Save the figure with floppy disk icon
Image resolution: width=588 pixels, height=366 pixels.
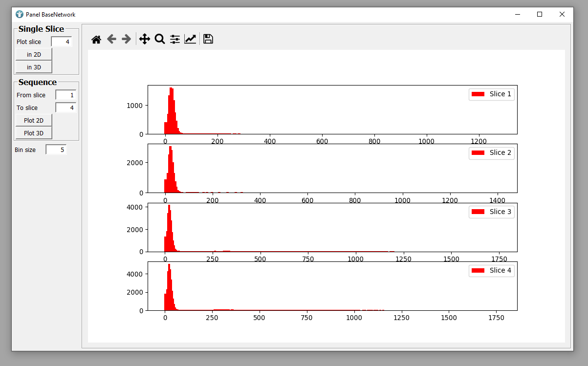(208, 39)
